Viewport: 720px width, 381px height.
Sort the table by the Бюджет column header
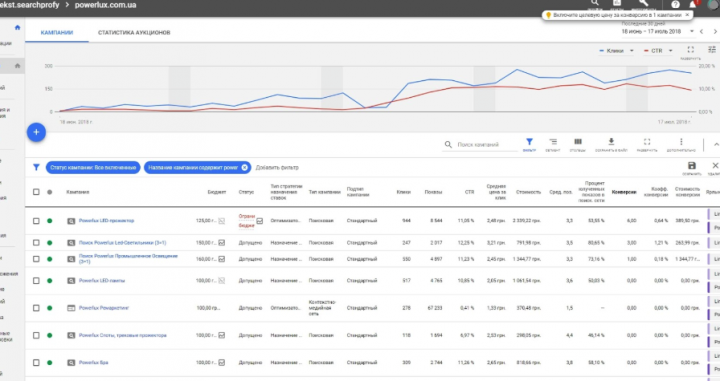click(x=217, y=192)
